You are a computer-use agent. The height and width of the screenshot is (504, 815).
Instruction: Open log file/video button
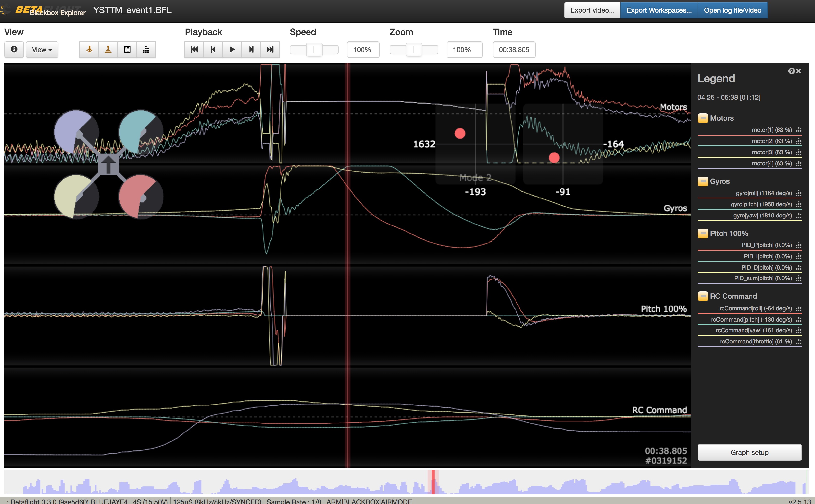click(x=732, y=10)
